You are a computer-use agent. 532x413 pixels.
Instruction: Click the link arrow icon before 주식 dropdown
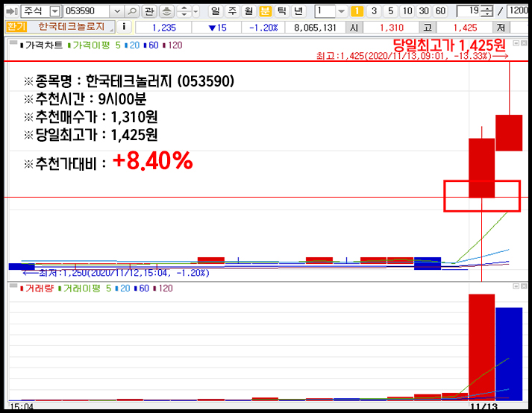(12, 11)
